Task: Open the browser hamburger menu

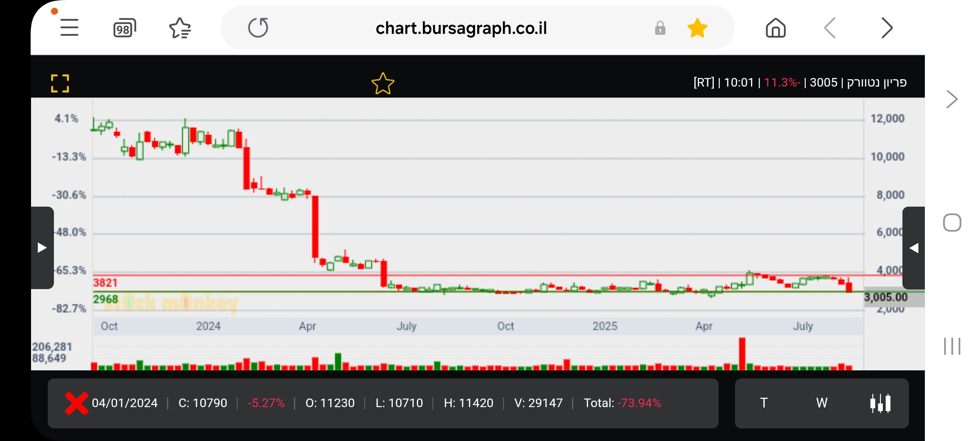Action: pos(69,28)
